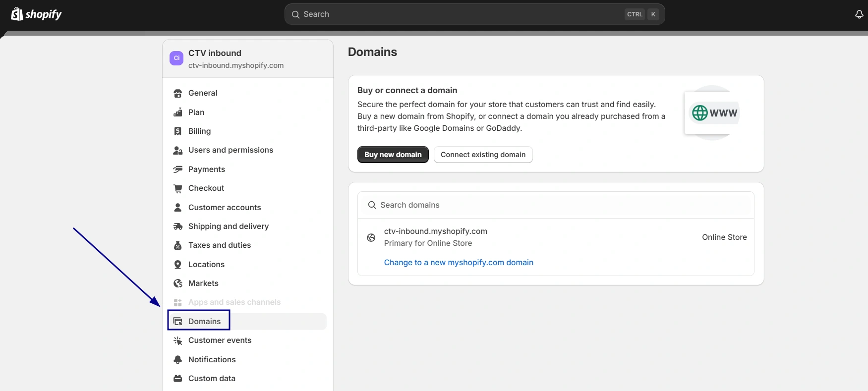This screenshot has width=868, height=391.
Task: Click the Custom data icon
Action: point(177,379)
